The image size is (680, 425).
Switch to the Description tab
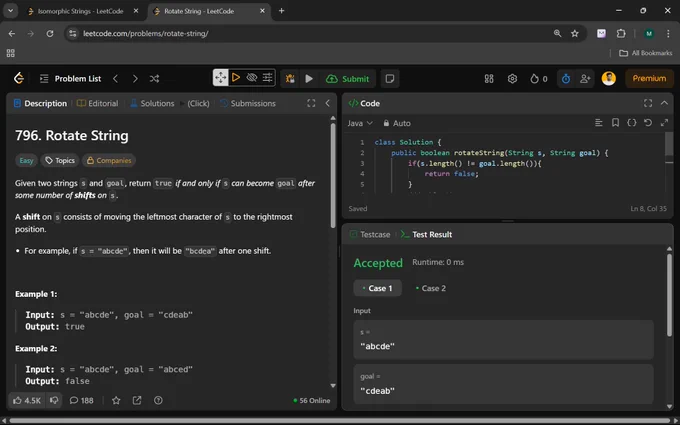point(40,103)
